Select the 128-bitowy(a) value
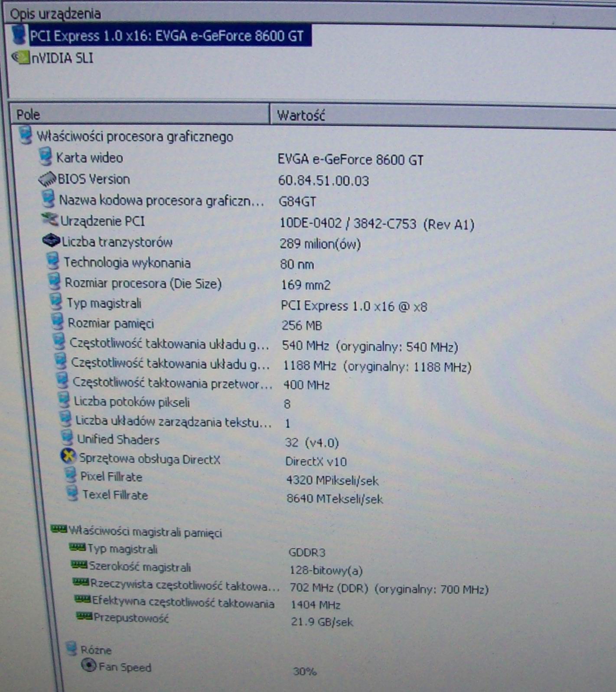Screen dimensions: 616x692 326,570
